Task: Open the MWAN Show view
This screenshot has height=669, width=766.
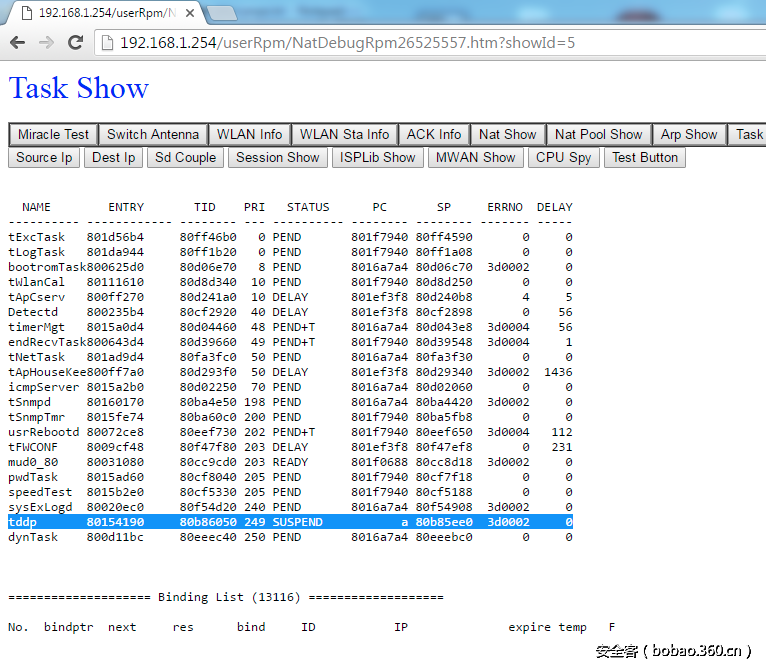Action: click(x=476, y=157)
